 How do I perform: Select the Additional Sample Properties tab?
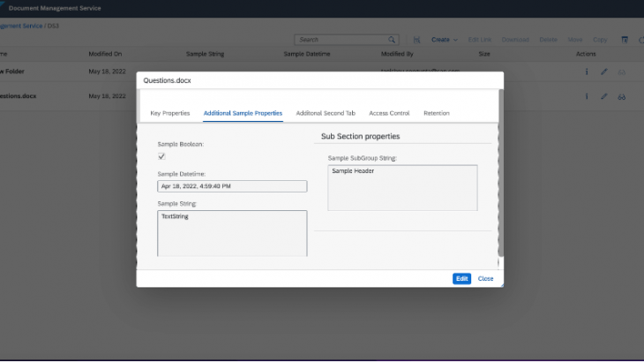(243, 113)
